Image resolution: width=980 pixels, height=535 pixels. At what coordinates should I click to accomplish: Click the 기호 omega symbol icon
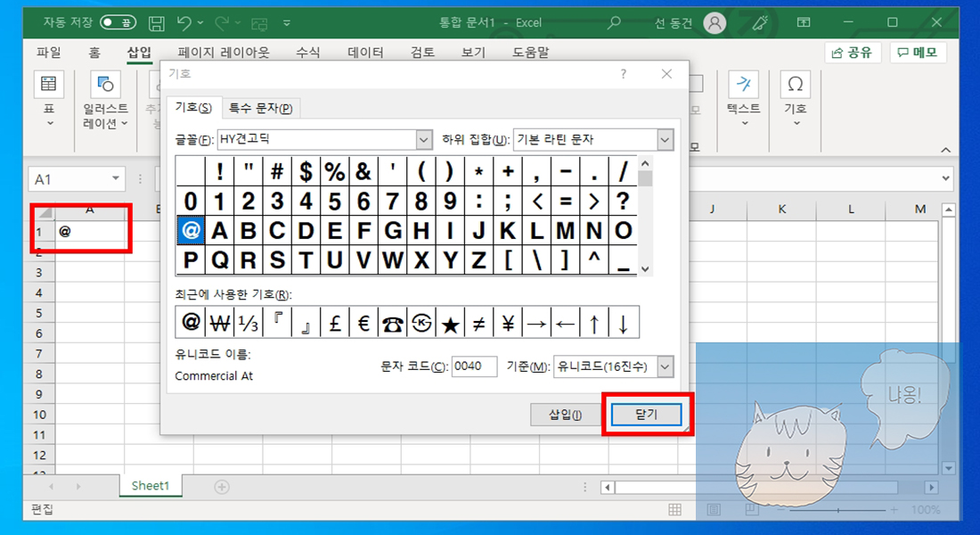796,84
